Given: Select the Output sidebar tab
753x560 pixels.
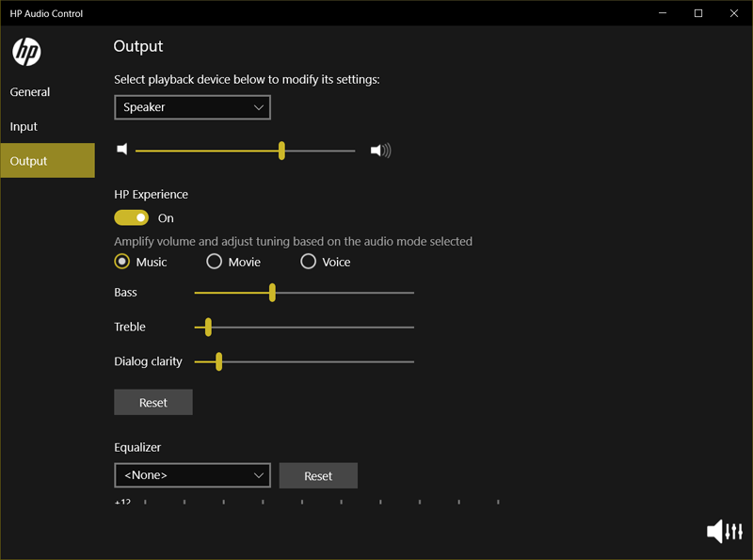Looking at the screenshot, I should [x=28, y=160].
